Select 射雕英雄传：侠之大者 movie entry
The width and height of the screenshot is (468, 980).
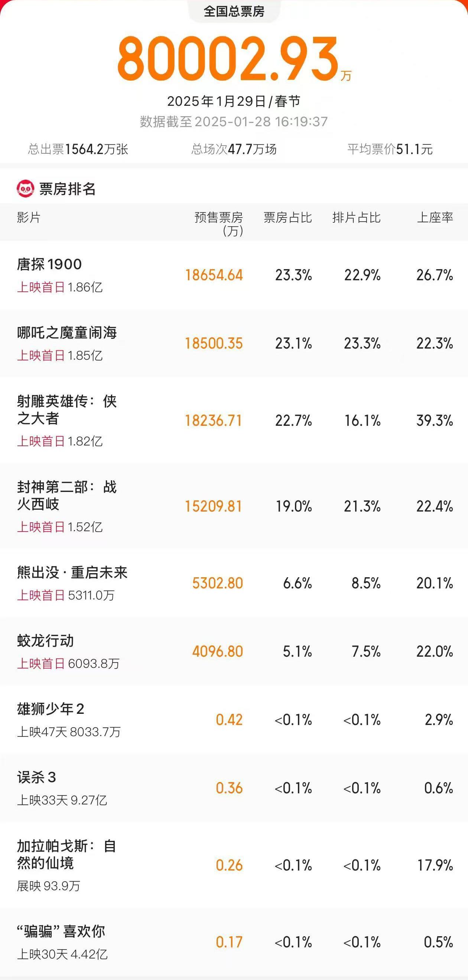tap(67, 410)
